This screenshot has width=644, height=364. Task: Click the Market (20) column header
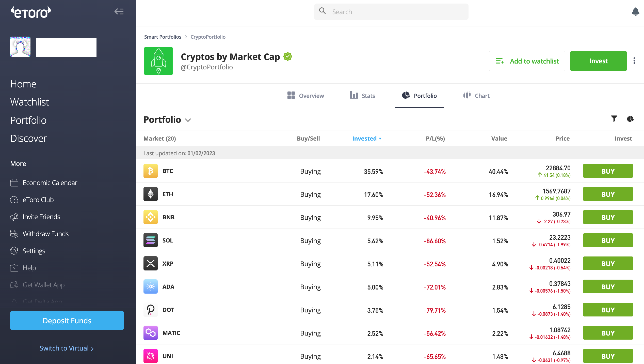160,139
